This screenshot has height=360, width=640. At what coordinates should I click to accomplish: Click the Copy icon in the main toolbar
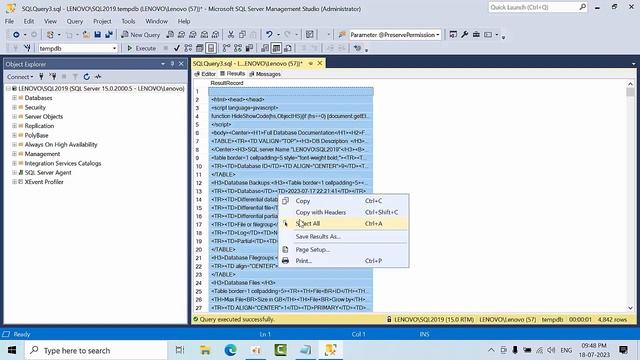(x=242, y=35)
